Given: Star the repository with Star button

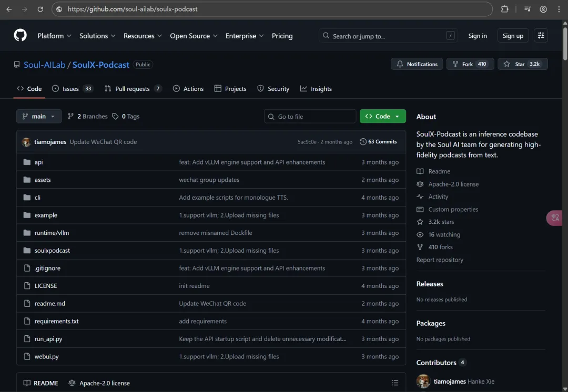Looking at the screenshot, I should coord(522,64).
